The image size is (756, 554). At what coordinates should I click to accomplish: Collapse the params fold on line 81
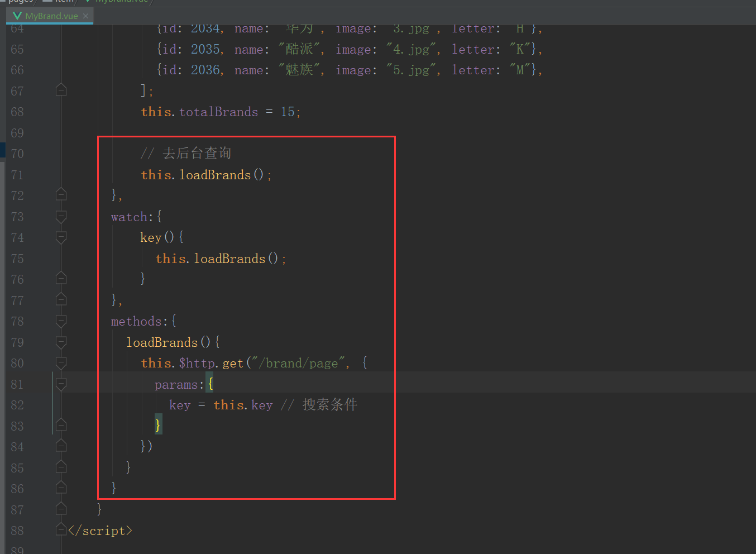pos(61,384)
